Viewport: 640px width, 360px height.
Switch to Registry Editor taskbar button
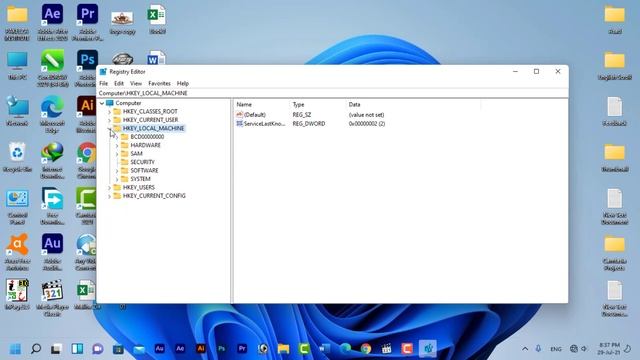pos(428,349)
